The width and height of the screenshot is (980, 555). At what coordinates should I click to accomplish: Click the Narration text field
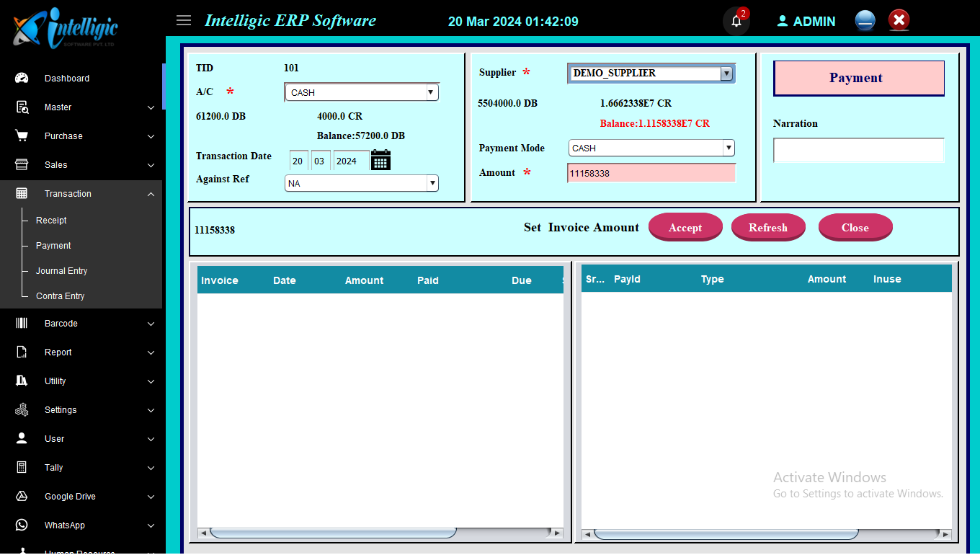pos(858,150)
